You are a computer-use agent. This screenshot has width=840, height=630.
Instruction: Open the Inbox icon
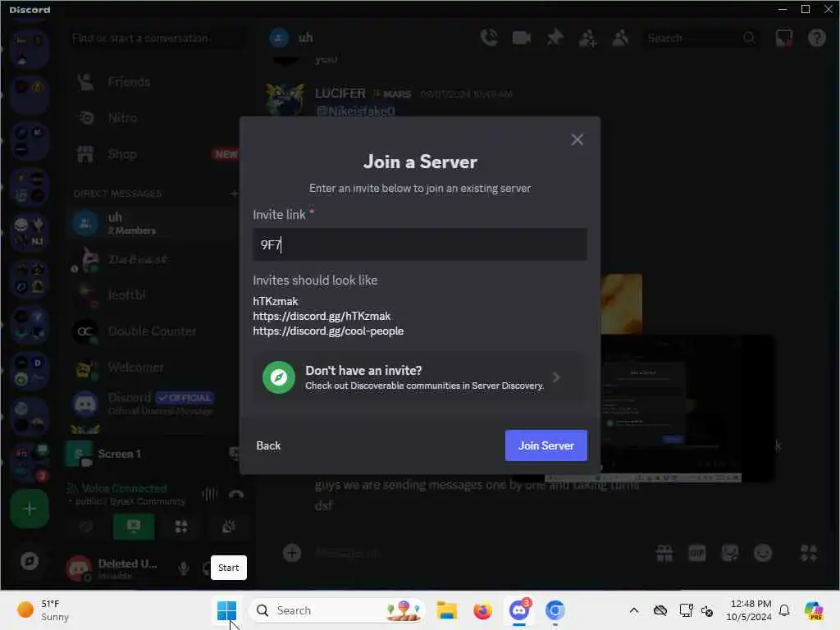tap(783, 38)
